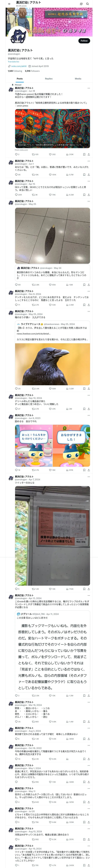View analytics of the post with 5.7M views

(x=70, y=175)
